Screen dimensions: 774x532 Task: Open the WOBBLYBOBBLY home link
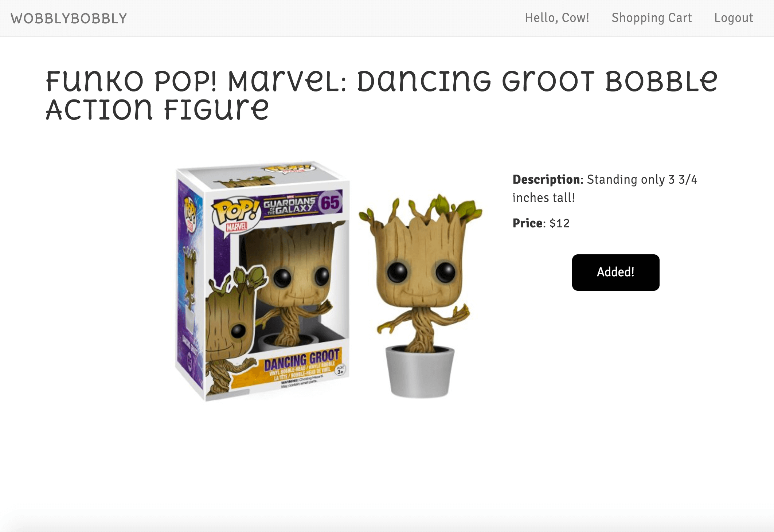(69, 18)
